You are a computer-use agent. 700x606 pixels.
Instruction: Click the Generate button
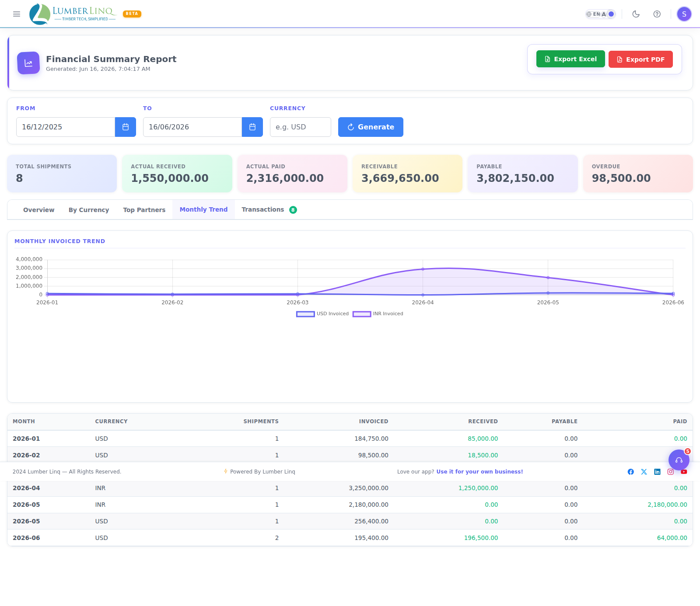(371, 127)
